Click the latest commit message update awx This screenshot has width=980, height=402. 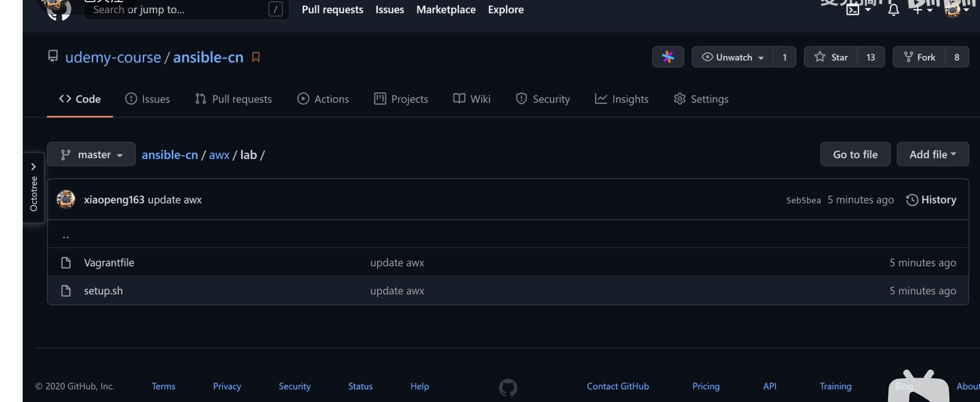pyautogui.click(x=175, y=200)
